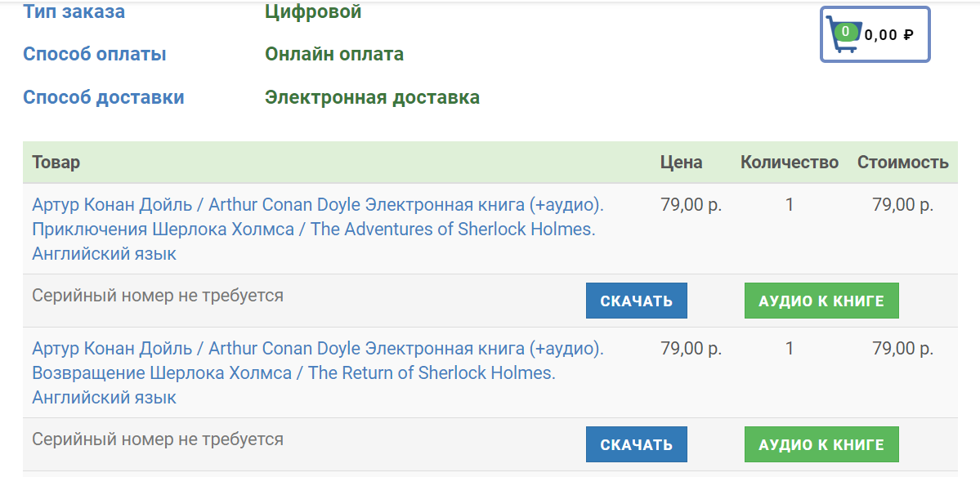Image resolution: width=980 pixels, height=477 pixels.
Task: Click the Тип заказа label
Action: click(x=74, y=11)
